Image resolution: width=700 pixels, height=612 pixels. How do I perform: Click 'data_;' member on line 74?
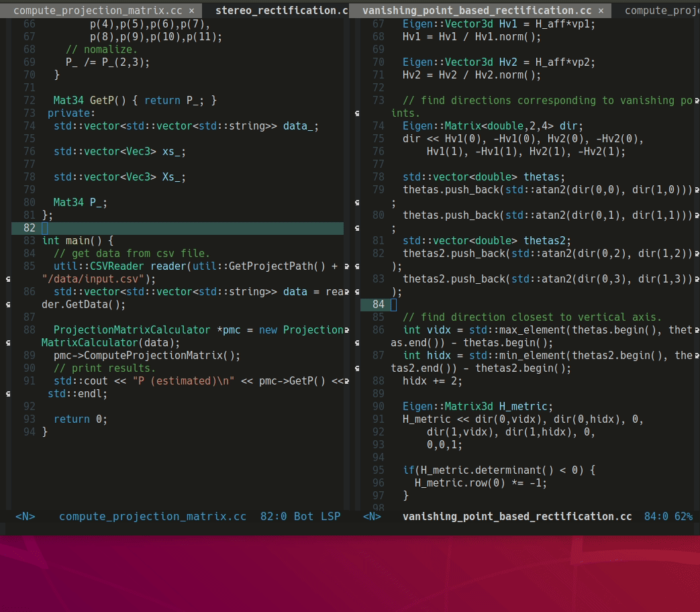[x=301, y=126]
